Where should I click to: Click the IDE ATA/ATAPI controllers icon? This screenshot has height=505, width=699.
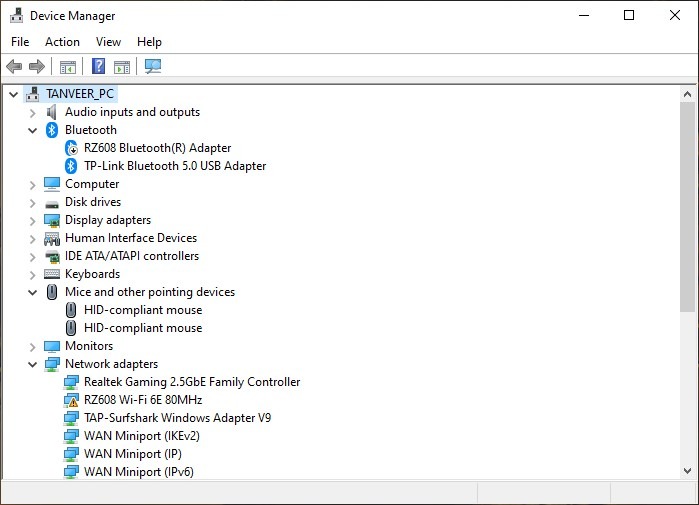[52, 256]
